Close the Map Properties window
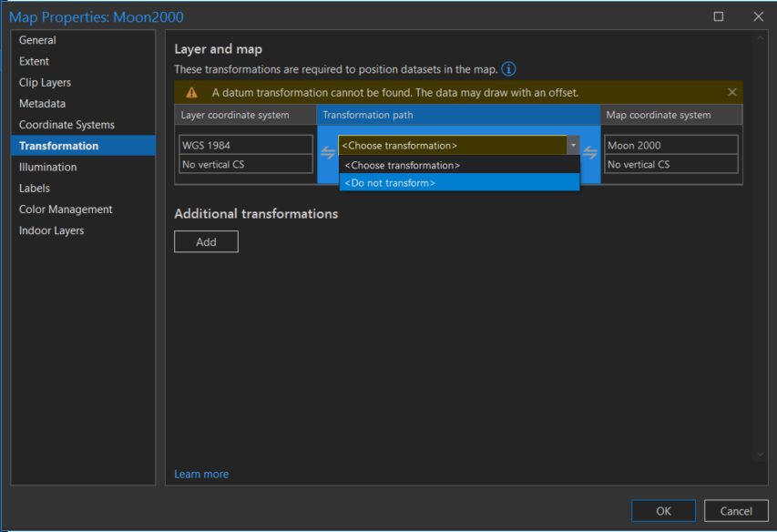777x532 pixels. (758, 16)
